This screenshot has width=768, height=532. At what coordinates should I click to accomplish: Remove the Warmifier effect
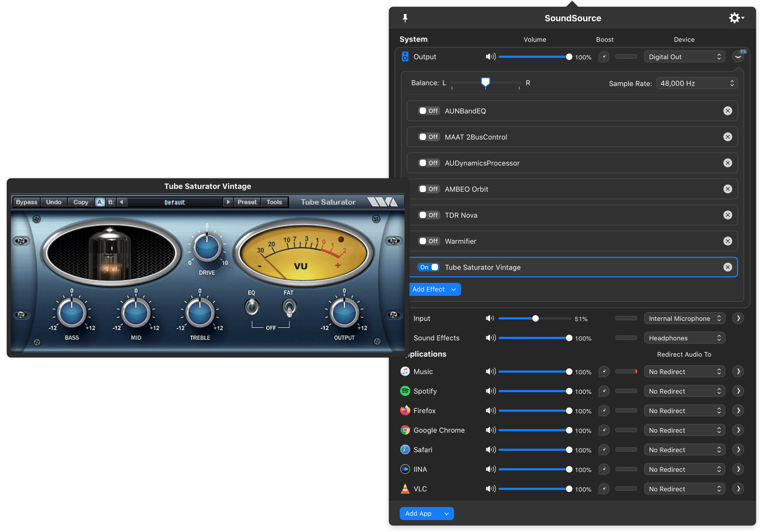(727, 241)
